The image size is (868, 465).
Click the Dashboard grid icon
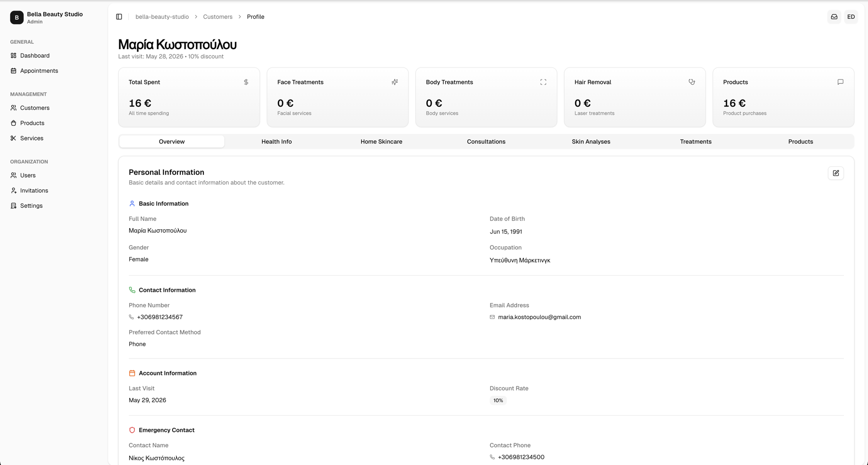(x=14, y=55)
